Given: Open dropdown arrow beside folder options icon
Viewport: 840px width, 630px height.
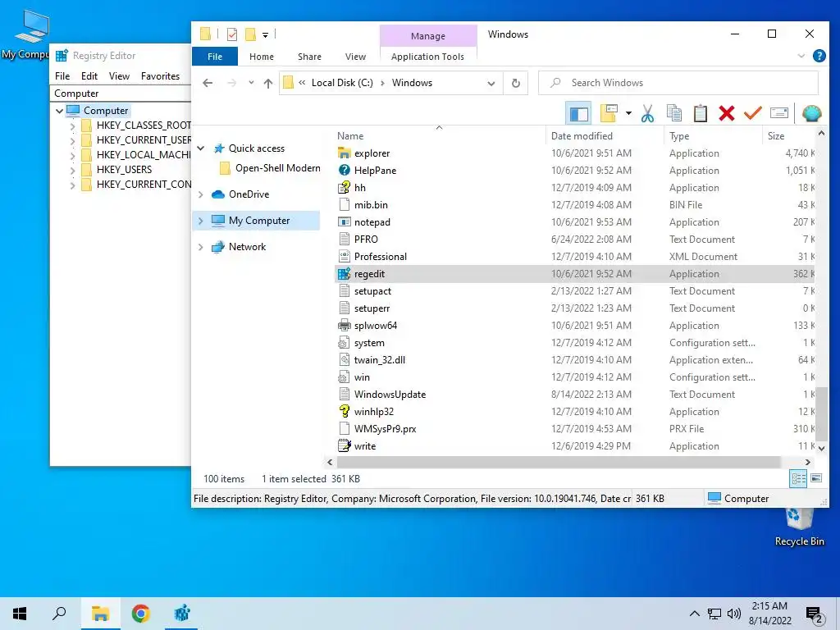Looking at the screenshot, I should pyautogui.click(x=628, y=113).
